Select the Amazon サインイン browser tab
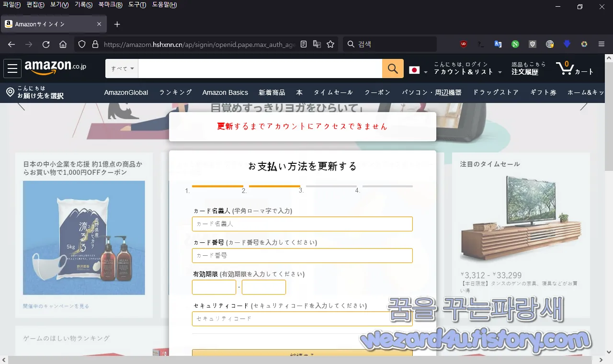The image size is (613, 364). tap(54, 24)
